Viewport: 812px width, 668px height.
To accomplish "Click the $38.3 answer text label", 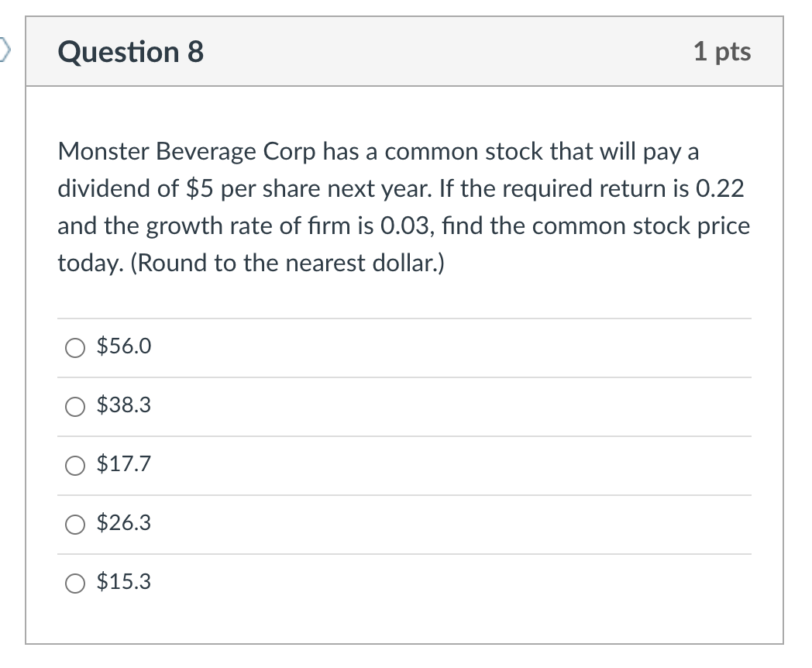I will pyautogui.click(x=122, y=405).
